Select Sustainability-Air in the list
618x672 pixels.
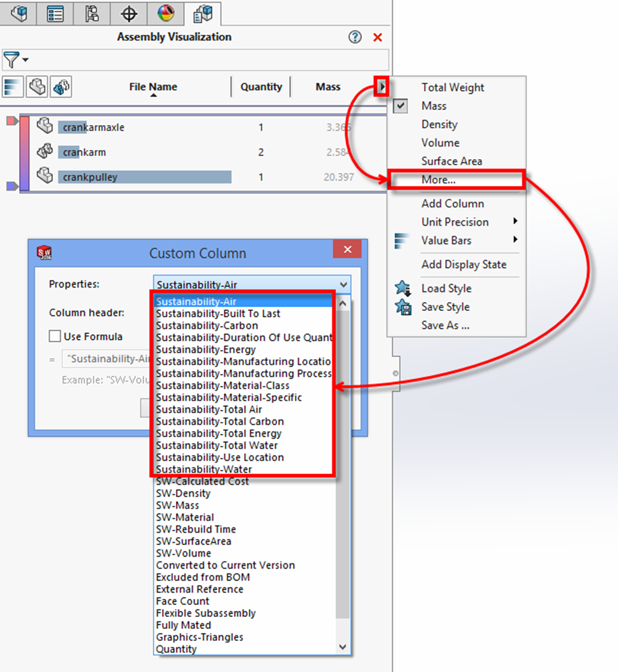coord(243,301)
